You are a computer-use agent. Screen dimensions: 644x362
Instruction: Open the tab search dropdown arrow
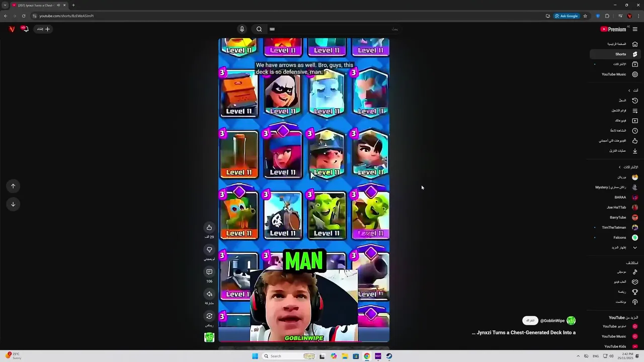pyautogui.click(x=5, y=5)
